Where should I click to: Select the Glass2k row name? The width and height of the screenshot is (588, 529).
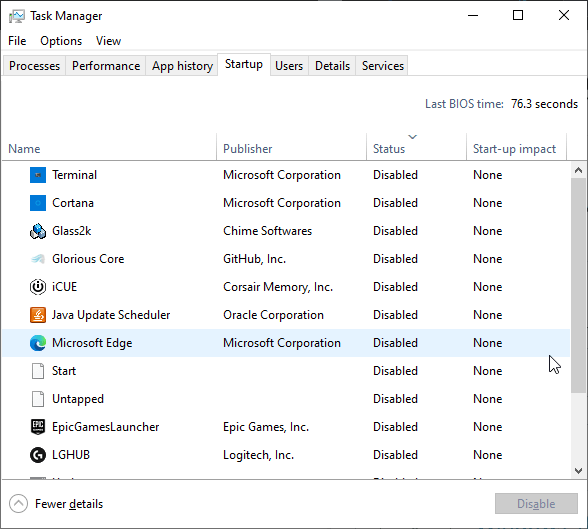point(72,231)
